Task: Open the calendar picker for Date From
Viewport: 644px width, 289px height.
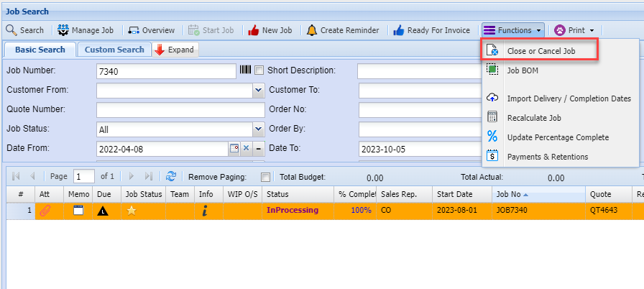Action: [x=234, y=149]
